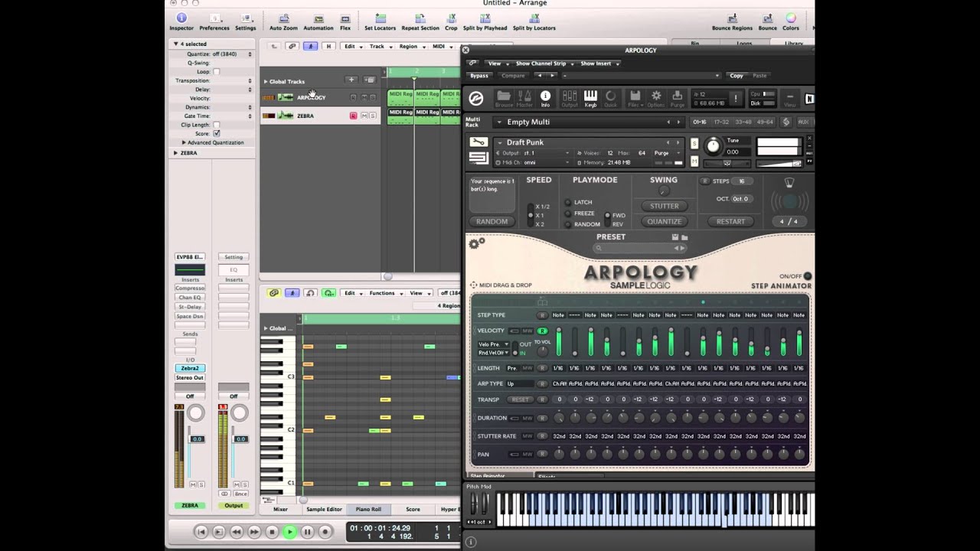Toggle the Kontakt Keyb keyboard icon
The width and height of the screenshot is (980, 551).
pos(590,98)
